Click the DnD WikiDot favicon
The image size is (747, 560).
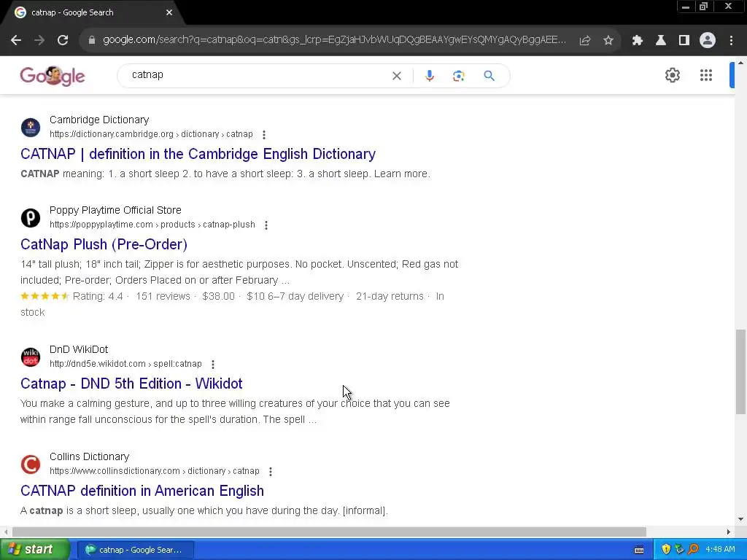31,357
